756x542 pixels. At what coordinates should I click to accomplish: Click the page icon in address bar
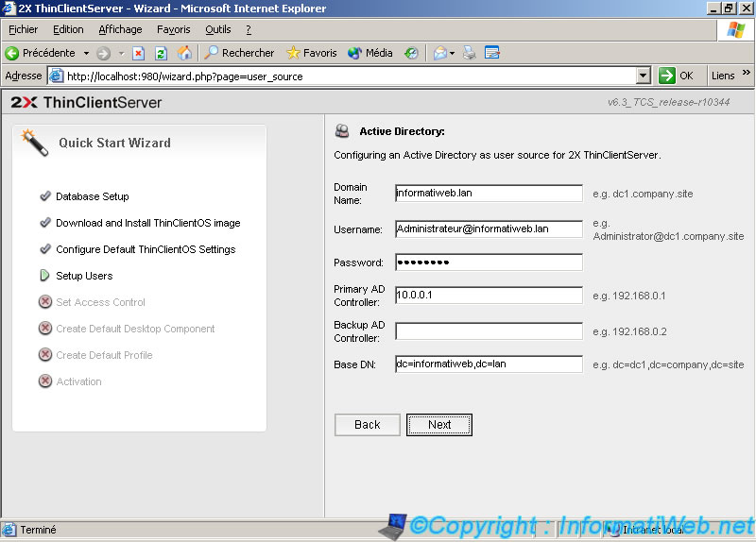57,76
